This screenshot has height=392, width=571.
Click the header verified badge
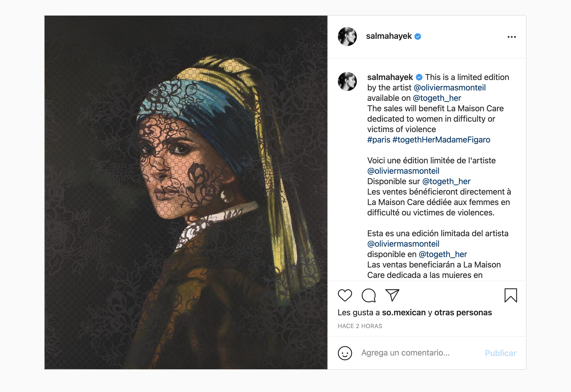pyautogui.click(x=418, y=37)
